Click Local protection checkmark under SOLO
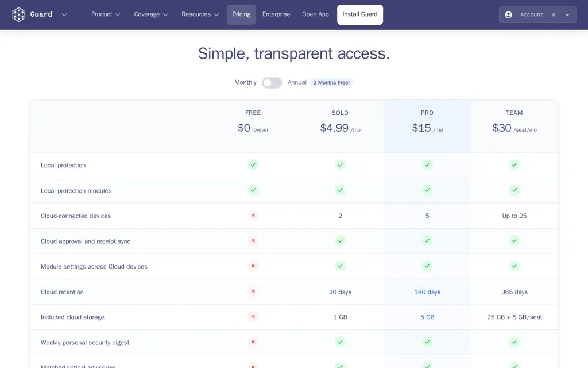This screenshot has height=368, width=588. click(340, 165)
